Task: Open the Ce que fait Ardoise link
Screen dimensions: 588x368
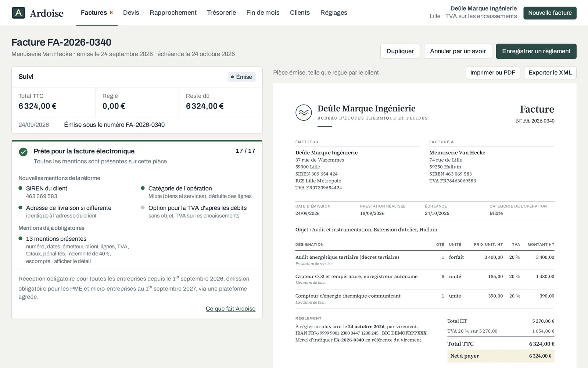Action: pos(230,309)
